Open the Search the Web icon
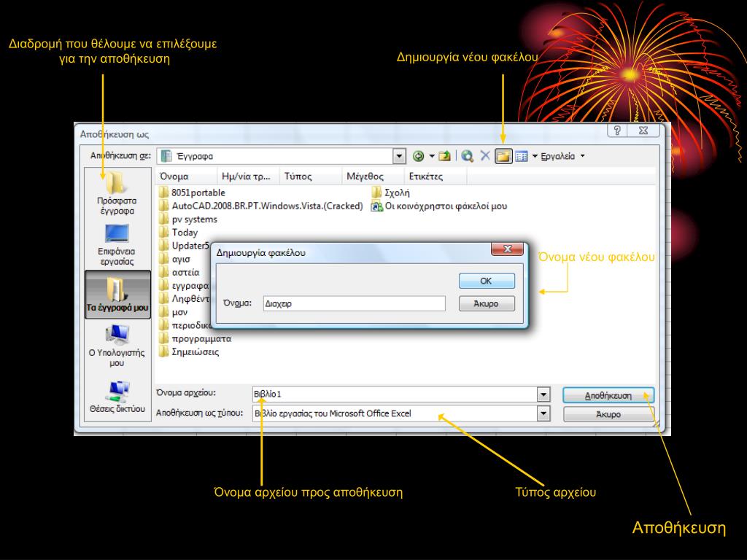Viewport: 747px width, 560px height. (468, 156)
